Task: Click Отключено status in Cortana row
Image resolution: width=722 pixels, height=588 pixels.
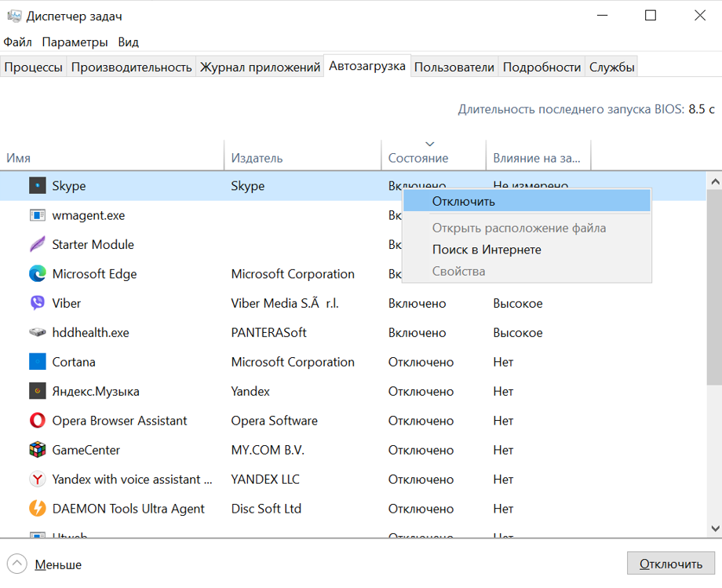Action: [421, 362]
